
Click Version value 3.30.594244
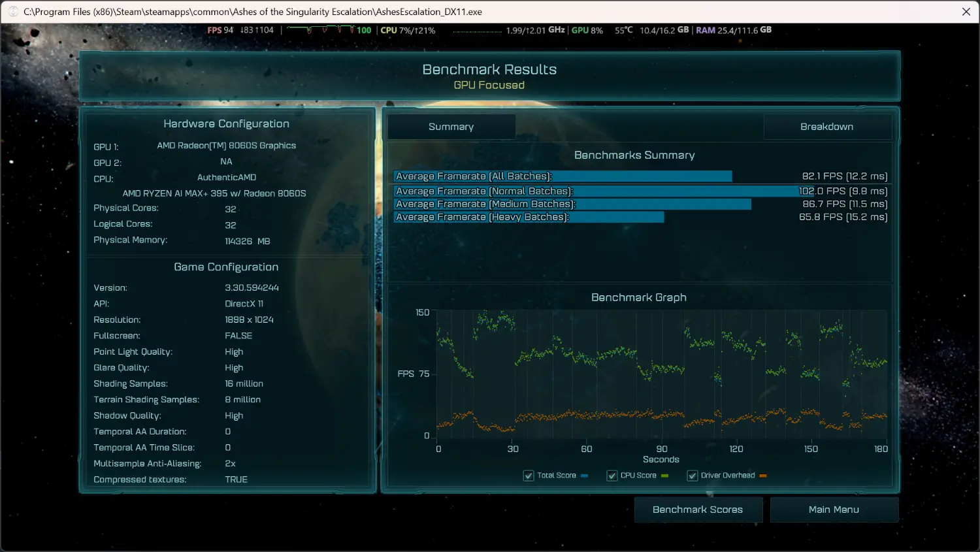[252, 288]
